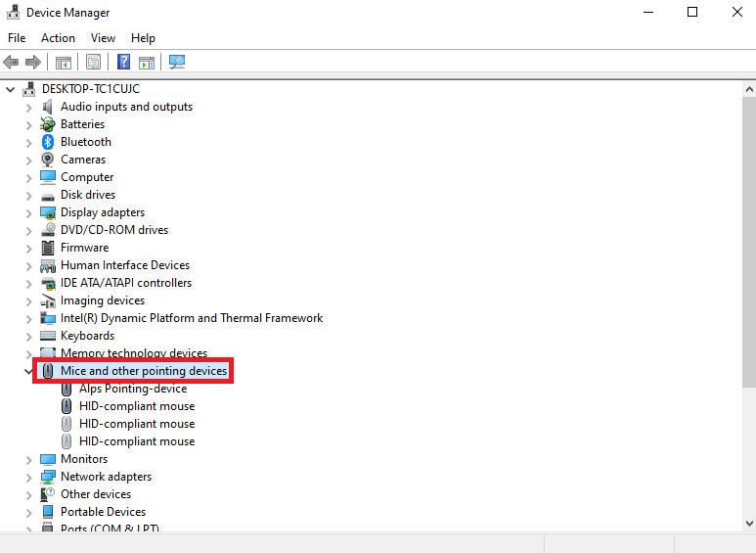Expand the Cameras node arrow
The image size is (756, 553).
(x=29, y=161)
